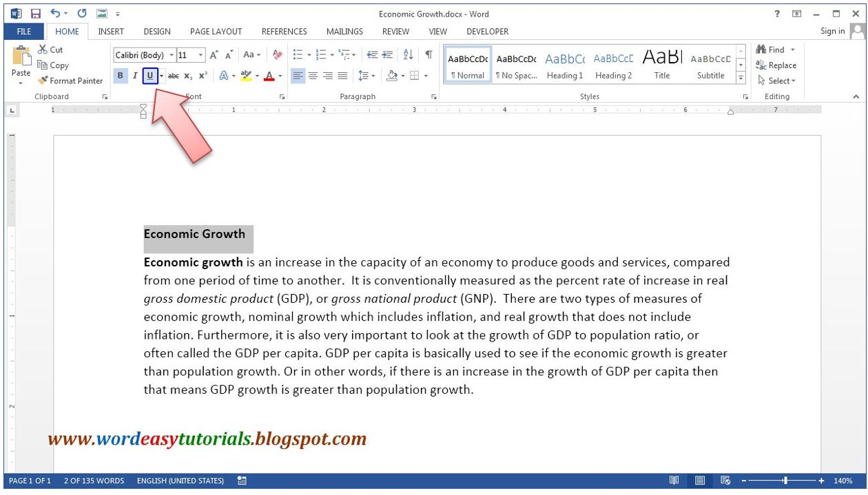Apply the Heading 1 style
868x495 pixels.
564,65
